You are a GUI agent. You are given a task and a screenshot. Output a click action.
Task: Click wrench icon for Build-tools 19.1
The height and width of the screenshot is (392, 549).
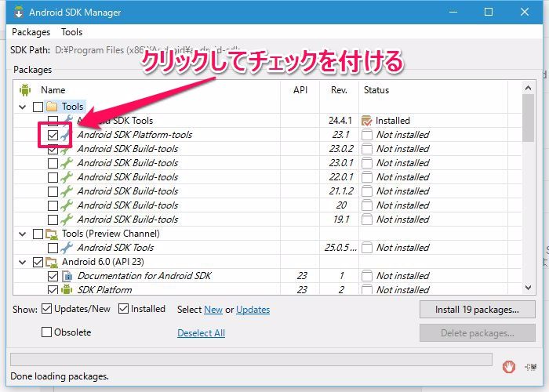coord(67,220)
